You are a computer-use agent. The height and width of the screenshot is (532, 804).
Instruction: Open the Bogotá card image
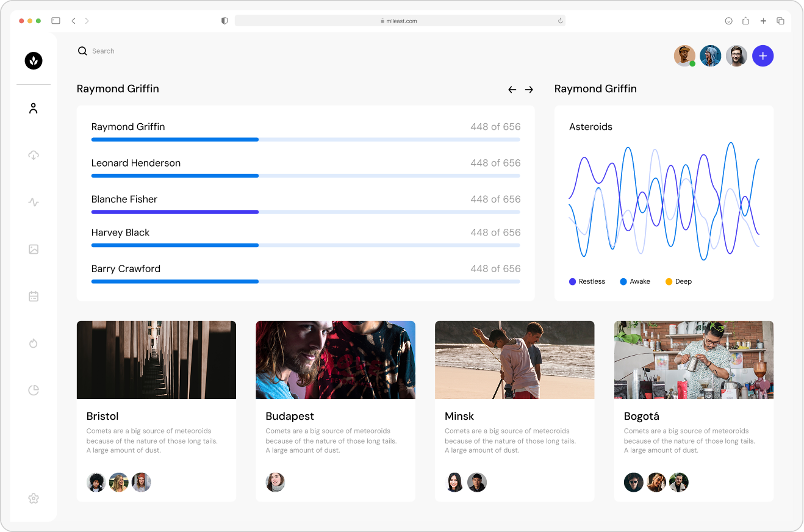click(x=694, y=360)
